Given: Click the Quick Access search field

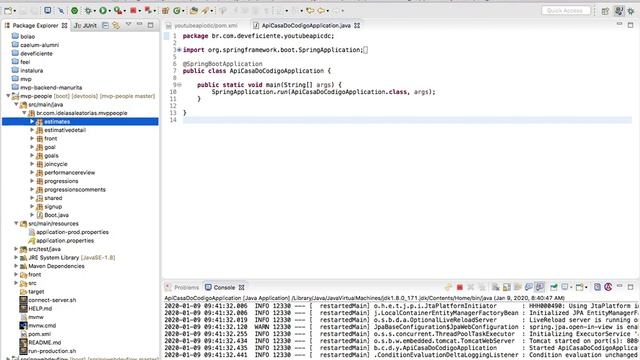Looking at the screenshot, I should (566, 11).
